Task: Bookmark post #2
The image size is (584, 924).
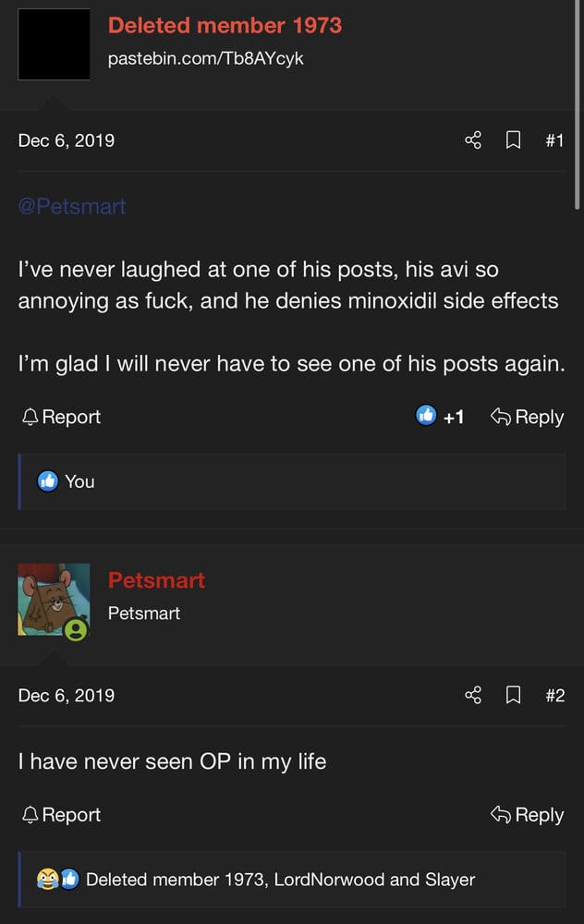Action: coord(513,696)
